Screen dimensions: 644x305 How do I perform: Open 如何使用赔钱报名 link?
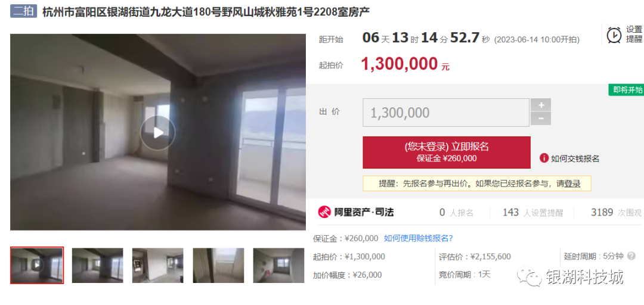coord(418,238)
